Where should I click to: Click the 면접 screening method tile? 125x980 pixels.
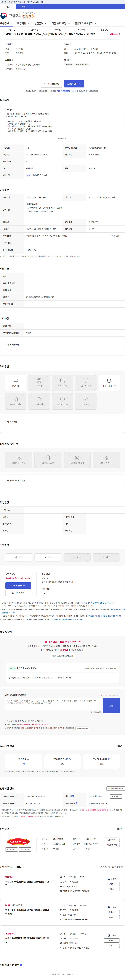[x=48, y=557]
